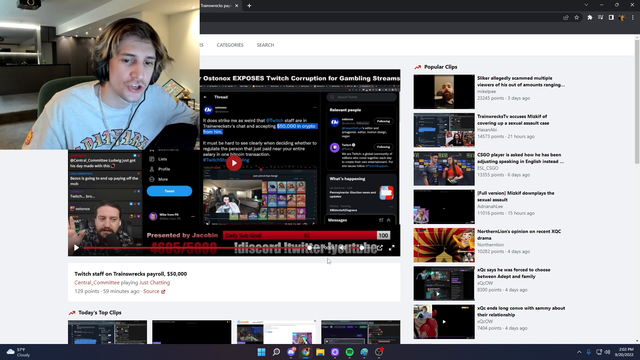Open the Central_Committee channel link
The image size is (640, 360).
coord(97,282)
